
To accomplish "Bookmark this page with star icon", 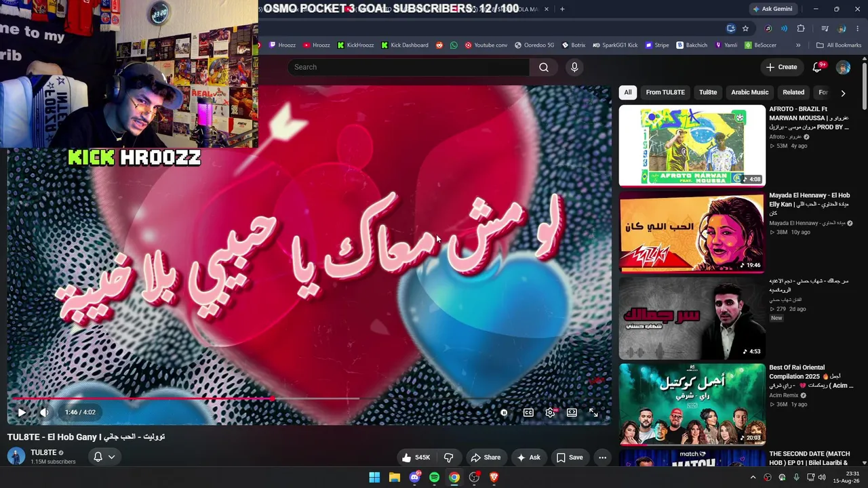I will 745,28.
